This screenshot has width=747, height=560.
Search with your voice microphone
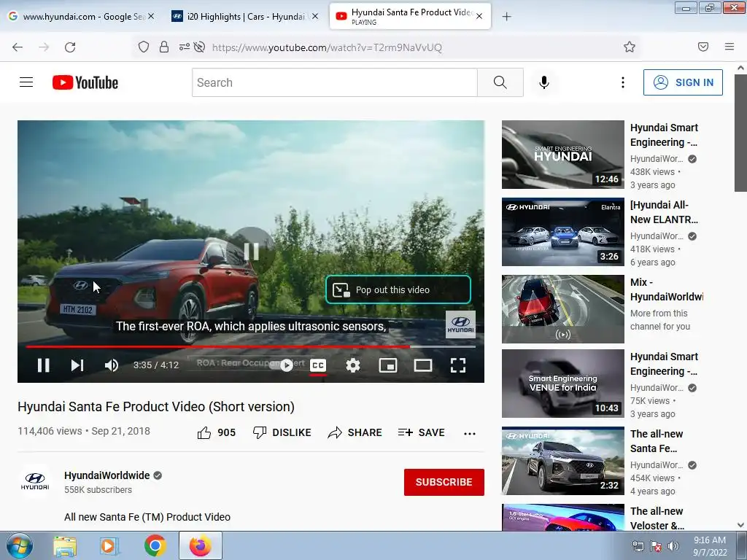[544, 82]
